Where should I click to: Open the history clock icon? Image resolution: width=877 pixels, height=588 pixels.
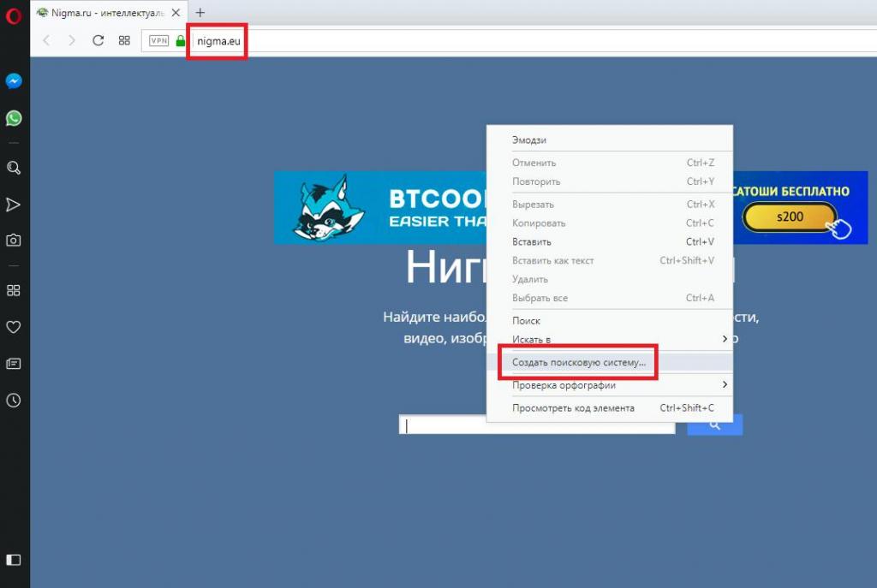pyautogui.click(x=14, y=401)
